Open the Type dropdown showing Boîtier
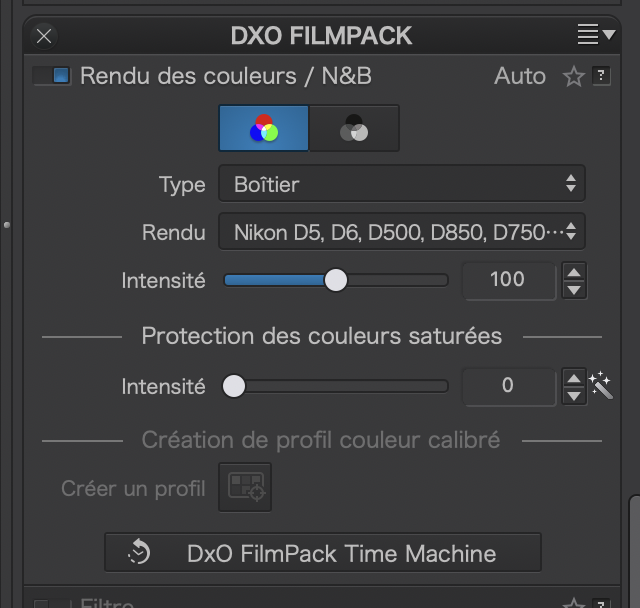Image resolution: width=640 pixels, height=608 pixels. [402, 184]
